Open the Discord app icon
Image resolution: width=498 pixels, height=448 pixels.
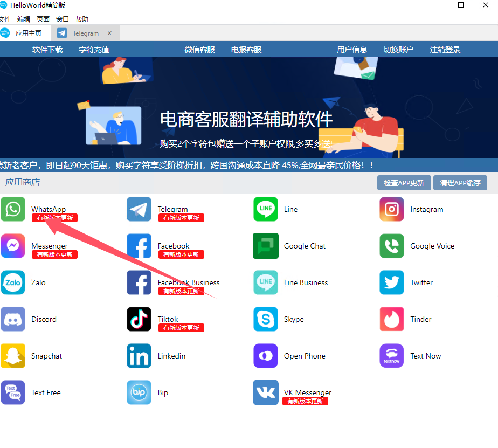[x=13, y=319]
